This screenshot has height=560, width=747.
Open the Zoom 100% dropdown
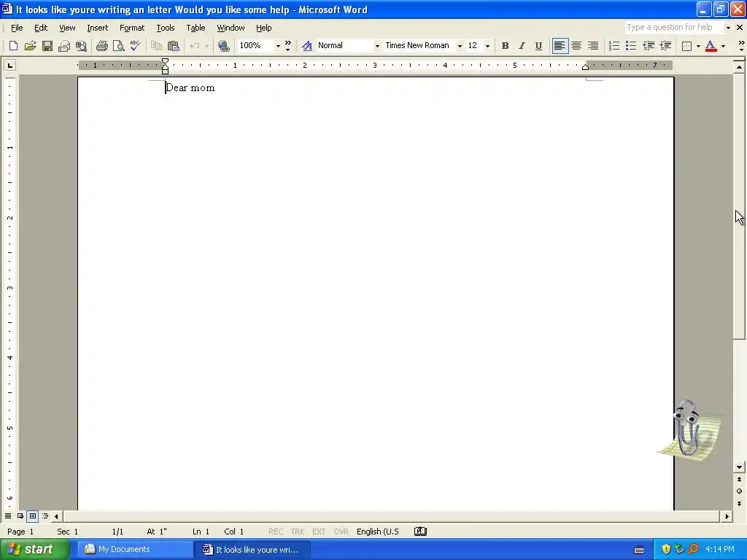pos(278,46)
